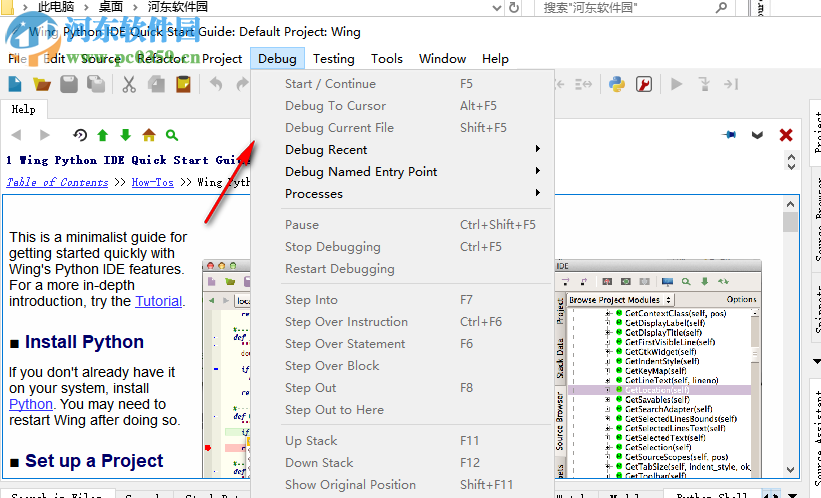821x498 pixels.
Task: Open the Help panel options chevron
Action: click(757, 135)
